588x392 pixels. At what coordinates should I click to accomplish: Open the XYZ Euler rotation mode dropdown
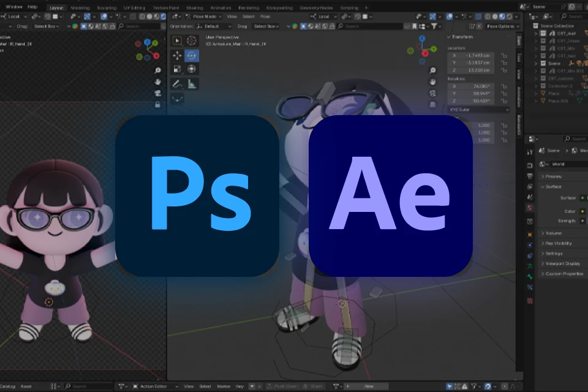point(479,110)
